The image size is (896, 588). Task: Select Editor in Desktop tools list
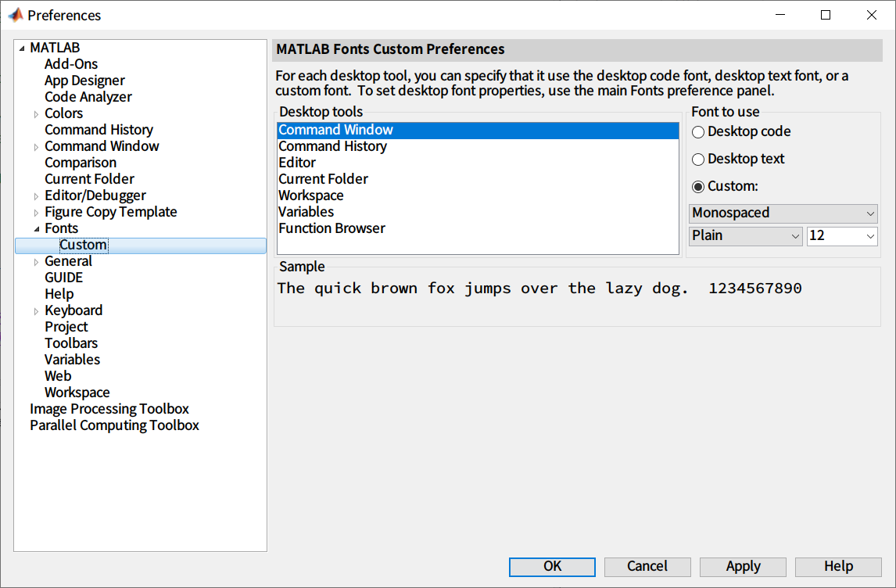click(x=297, y=163)
